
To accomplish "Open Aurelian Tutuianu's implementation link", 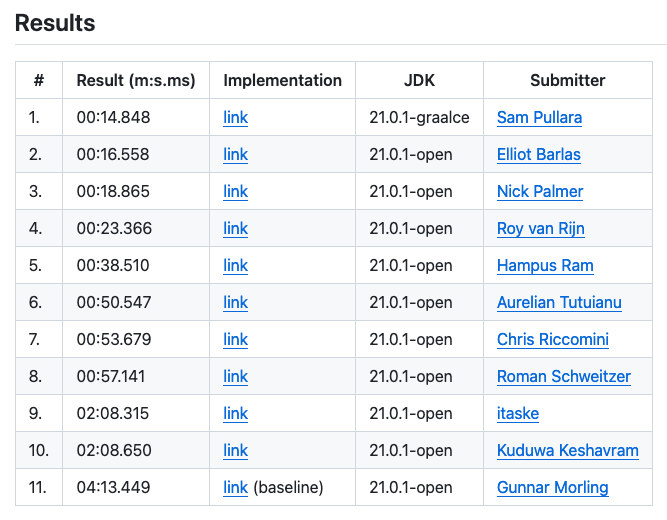I will [x=235, y=303].
